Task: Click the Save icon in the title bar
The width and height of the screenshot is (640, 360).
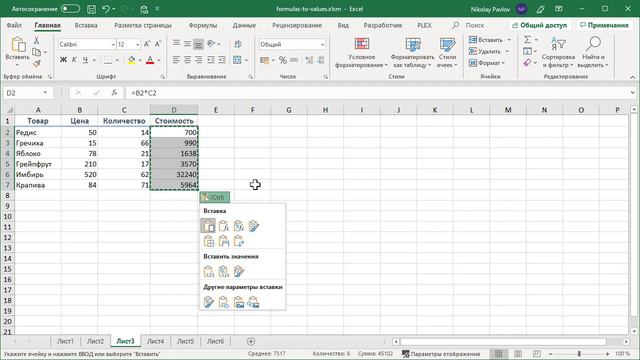Action: pos(91,9)
